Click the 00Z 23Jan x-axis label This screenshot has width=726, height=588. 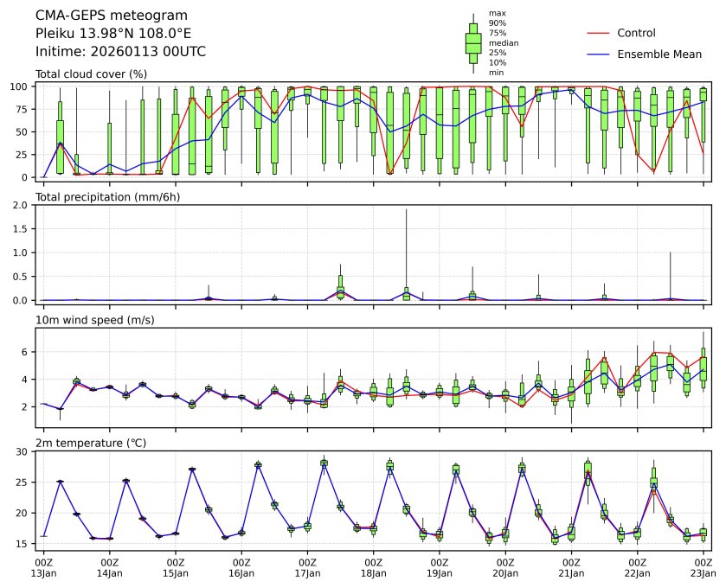(x=703, y=567)
